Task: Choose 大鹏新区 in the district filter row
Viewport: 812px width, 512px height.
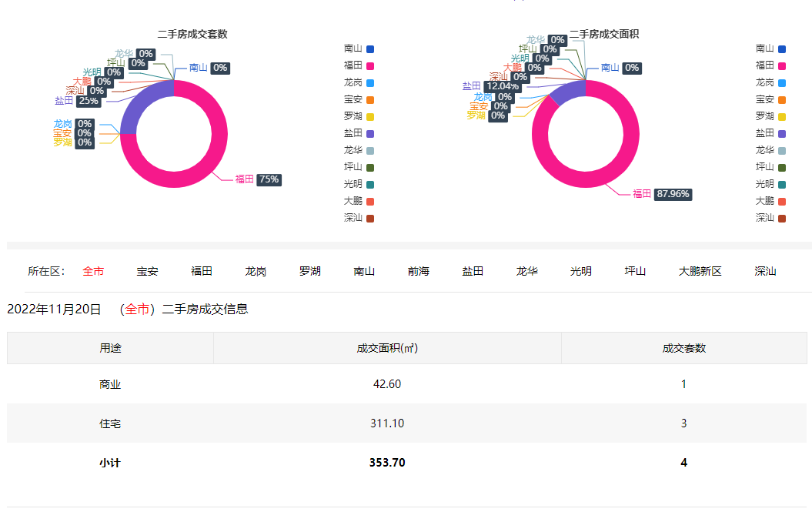Action: coord(700,271)
